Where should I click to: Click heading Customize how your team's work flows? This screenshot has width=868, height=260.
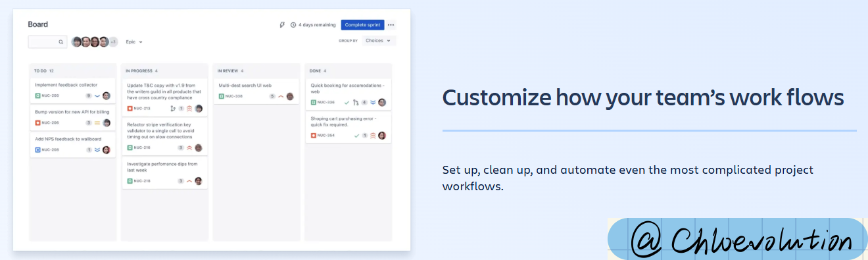[643, 97]
